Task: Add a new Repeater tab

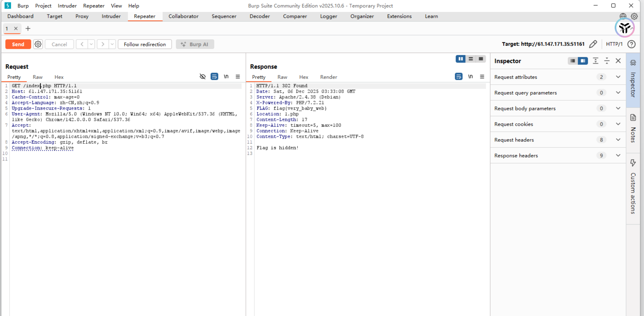Action: point(28,28)
